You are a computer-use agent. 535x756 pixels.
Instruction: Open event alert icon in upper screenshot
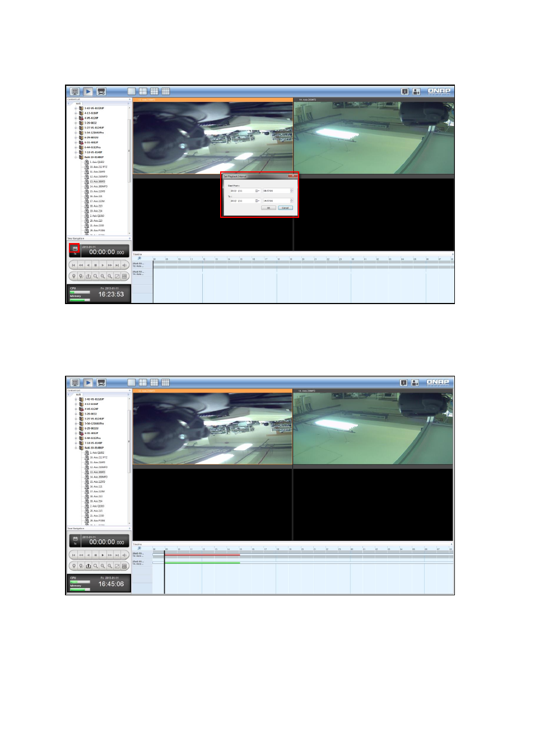(x=405, y=91)
